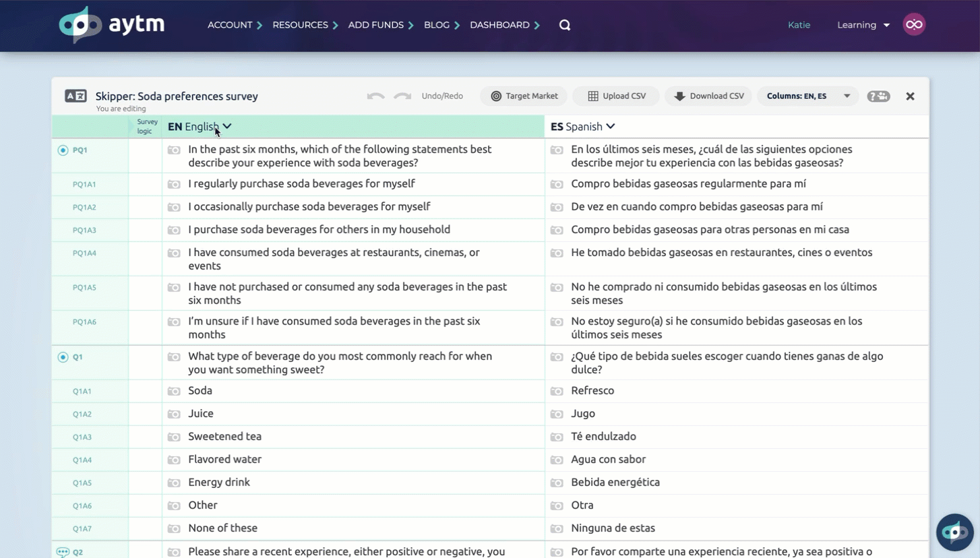
Task: Open the Columns: EN, ES dropdown
Action: tap(807, 96)
